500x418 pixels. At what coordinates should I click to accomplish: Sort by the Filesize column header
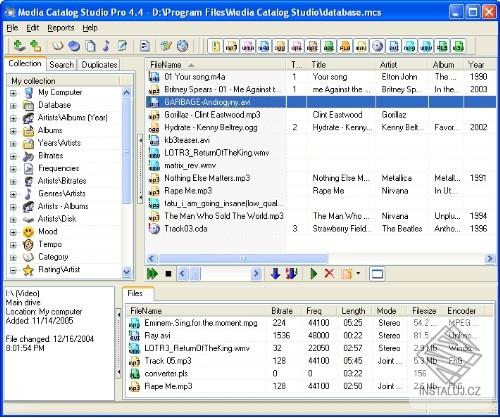(424, 311)
